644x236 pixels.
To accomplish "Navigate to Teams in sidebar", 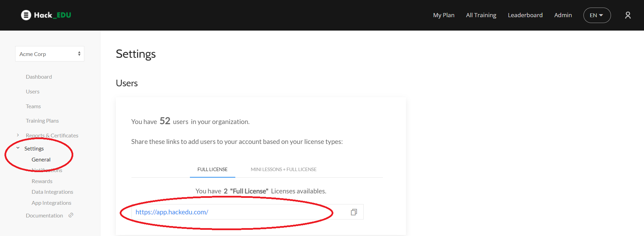I will (33, 106).
